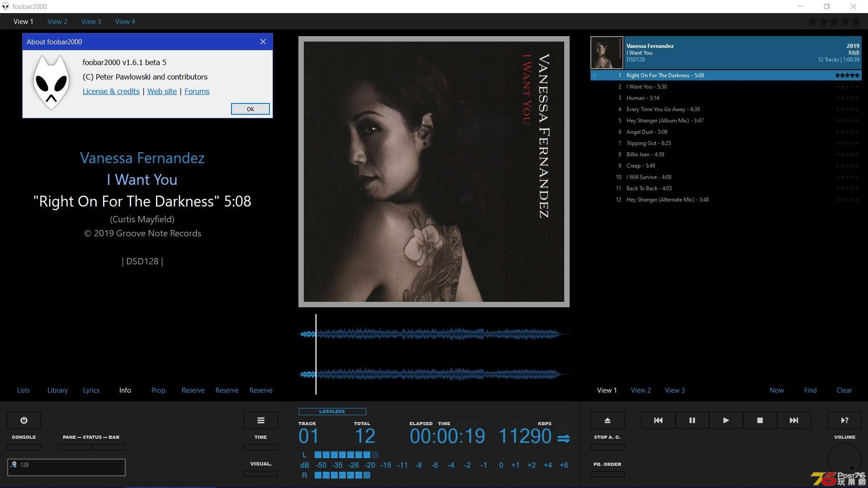This screenshot has height=488, width=868.
Task: Select View 1 in the top bar
Action: (24, 22)
